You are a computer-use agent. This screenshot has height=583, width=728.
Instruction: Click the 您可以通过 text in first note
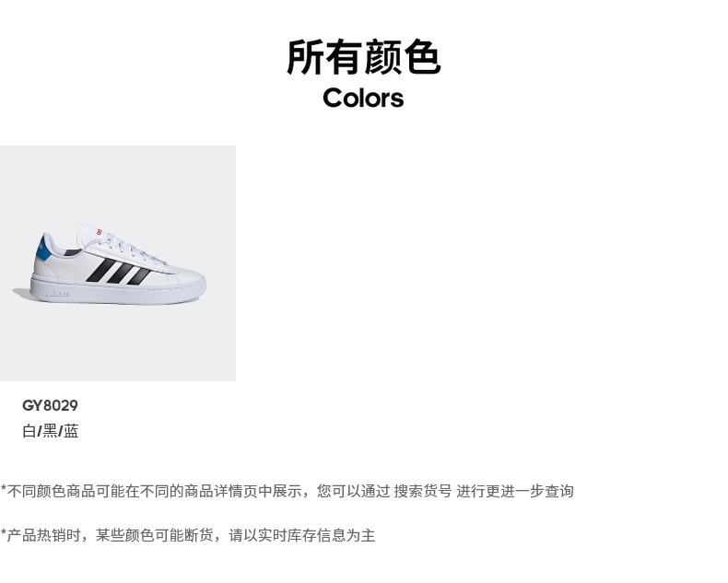pyautogui.click(x=353, y=491)
